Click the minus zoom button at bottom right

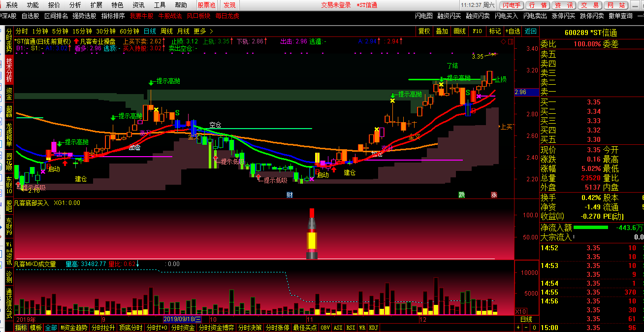[x=526, y=328]
